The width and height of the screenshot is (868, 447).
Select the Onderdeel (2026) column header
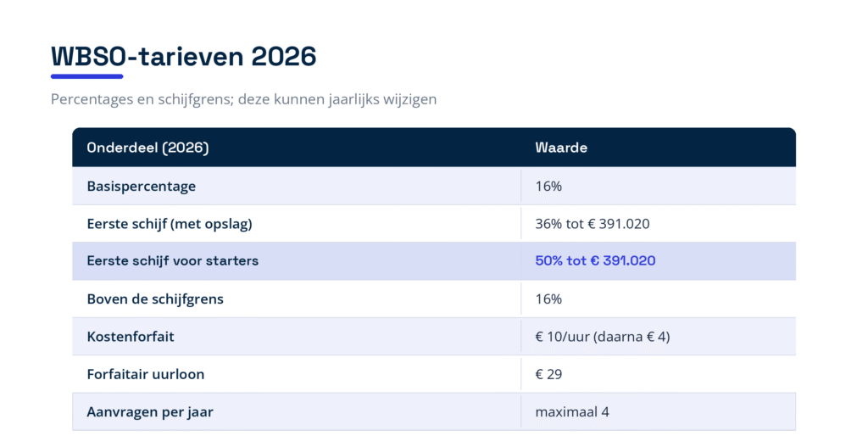pos(147,148)
